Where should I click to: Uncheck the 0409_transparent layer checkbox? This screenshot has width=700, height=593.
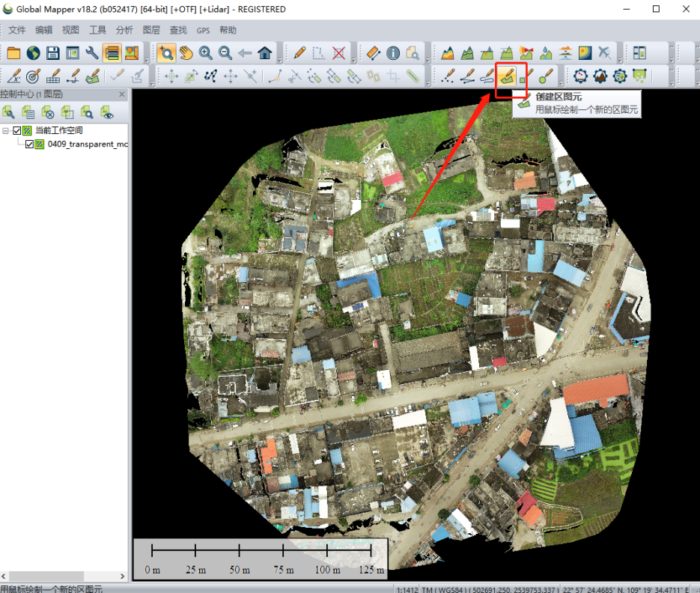coord(29,145)
